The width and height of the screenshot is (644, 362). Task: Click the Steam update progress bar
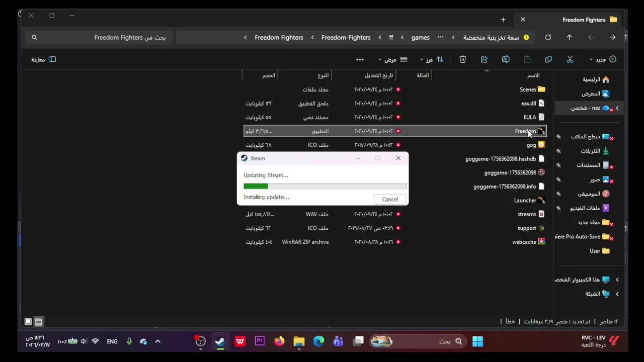click(325, 186)
